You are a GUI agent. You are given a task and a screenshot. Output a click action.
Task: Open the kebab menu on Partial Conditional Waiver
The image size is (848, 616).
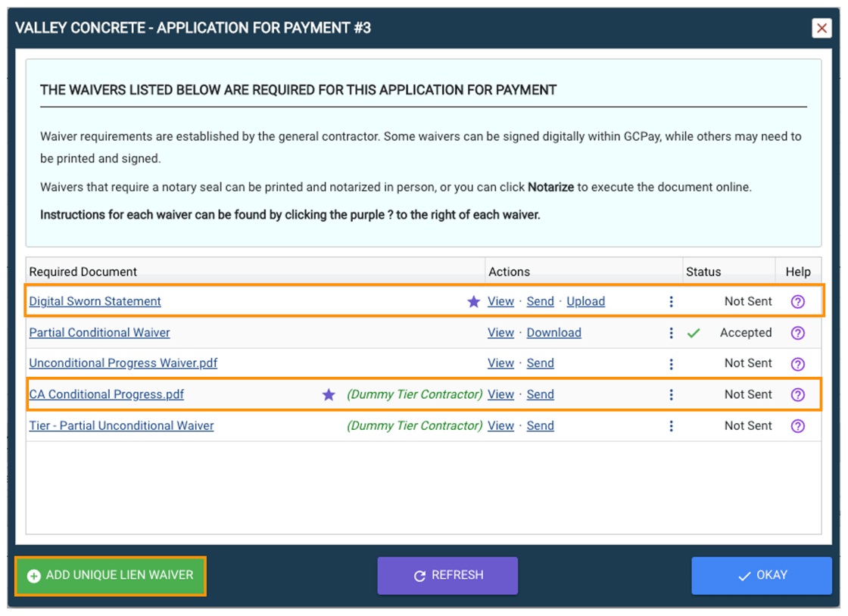click(672, 332)
